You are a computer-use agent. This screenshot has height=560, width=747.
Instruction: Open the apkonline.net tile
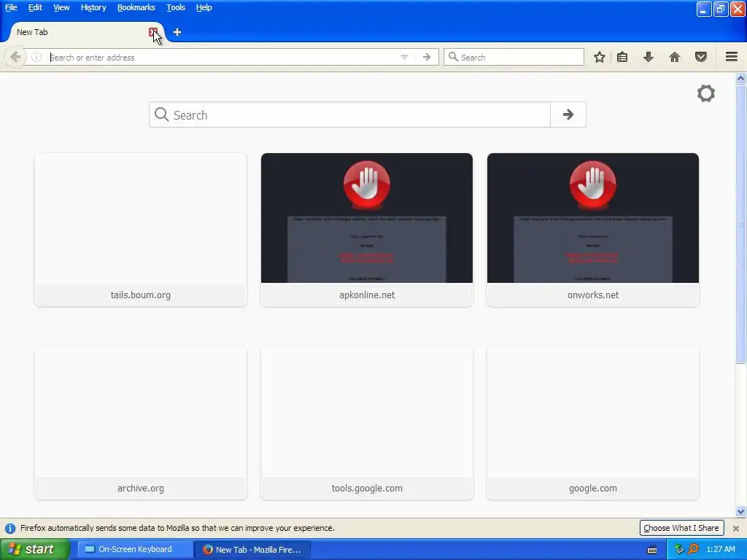(x=367, y=230)
